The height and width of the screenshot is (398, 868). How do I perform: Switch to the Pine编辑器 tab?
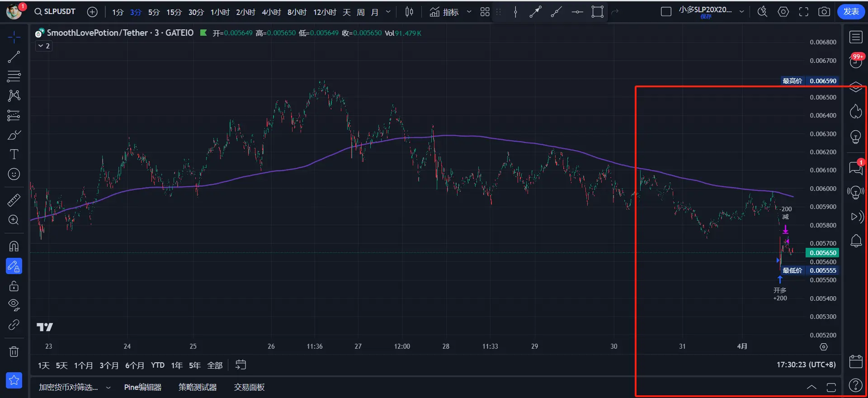click(x=142, y=387)
